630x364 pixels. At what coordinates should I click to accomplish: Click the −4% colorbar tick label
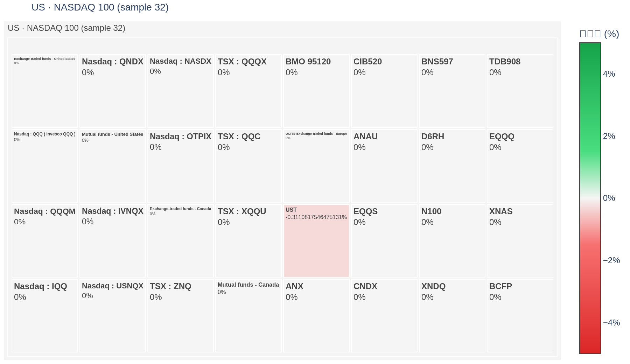611,323
